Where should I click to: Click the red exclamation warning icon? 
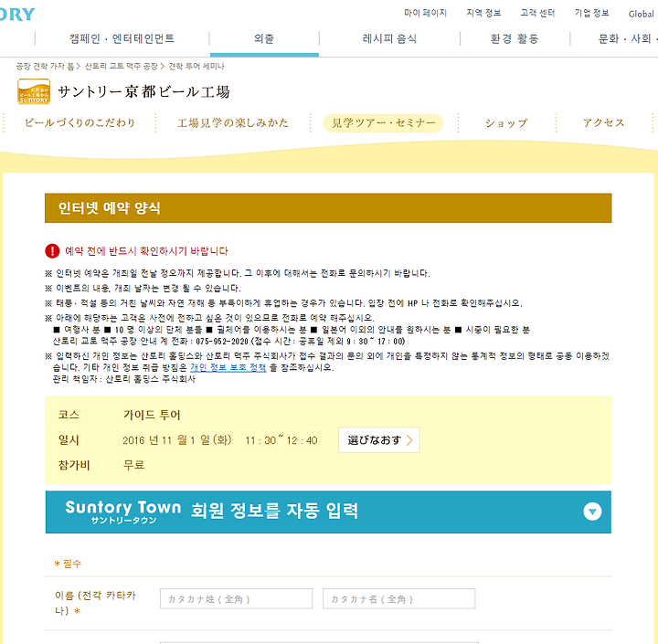coord(52,251)
